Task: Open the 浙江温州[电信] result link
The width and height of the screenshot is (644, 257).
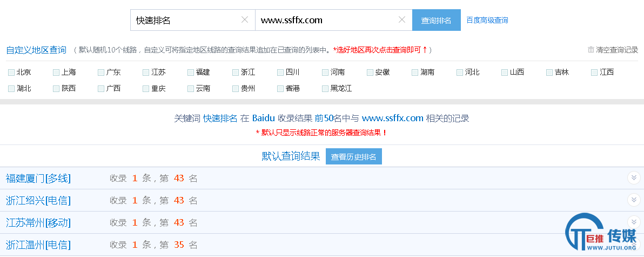Action: [x=38, y=245]
